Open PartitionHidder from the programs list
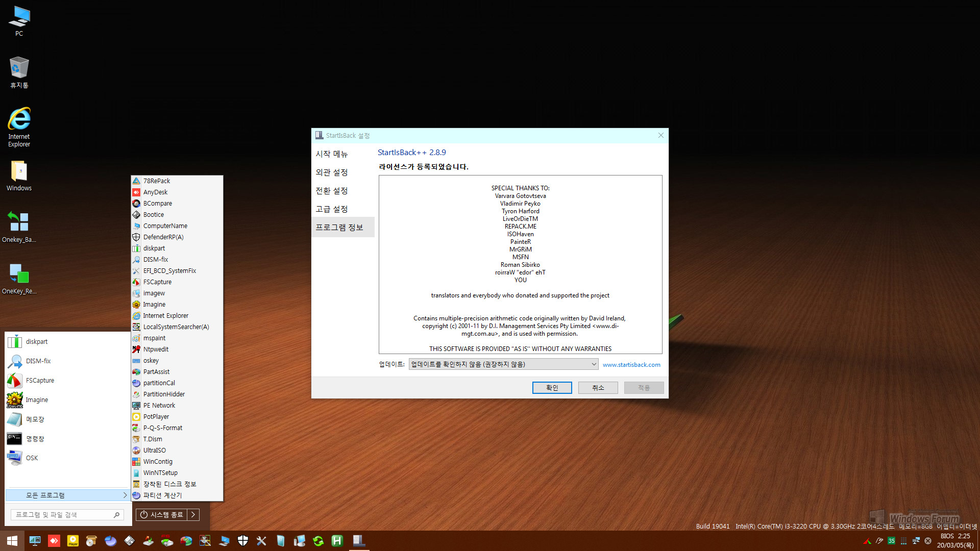Viewport: 980px width, 551px height. point(177,394)
